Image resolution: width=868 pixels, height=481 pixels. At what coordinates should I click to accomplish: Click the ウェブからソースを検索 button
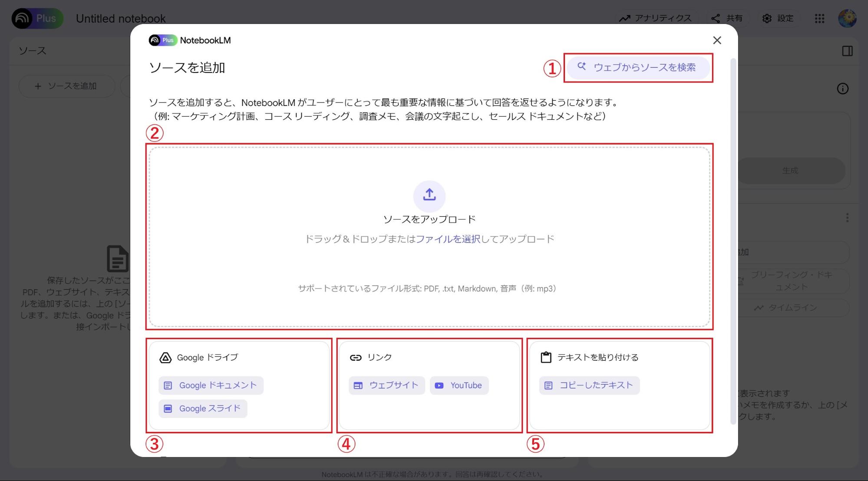tap(638, 67)
